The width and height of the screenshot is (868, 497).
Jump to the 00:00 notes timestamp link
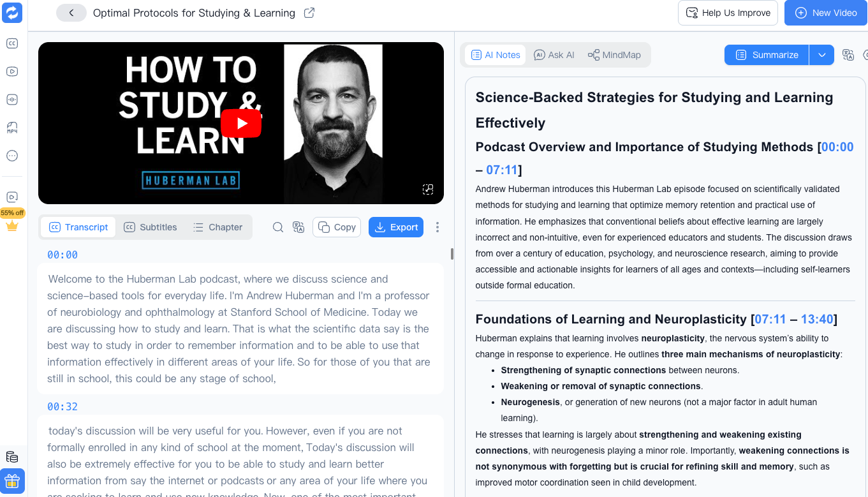(x=837, y=147)
